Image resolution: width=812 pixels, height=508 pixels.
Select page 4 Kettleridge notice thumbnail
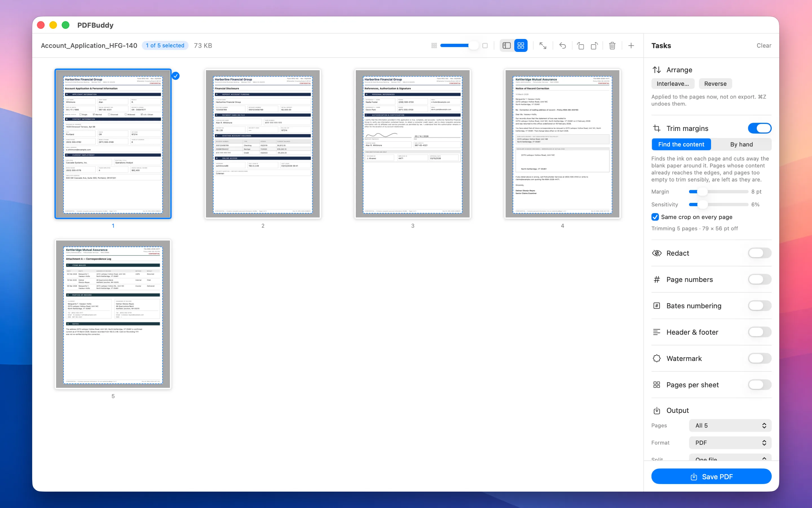562,144
